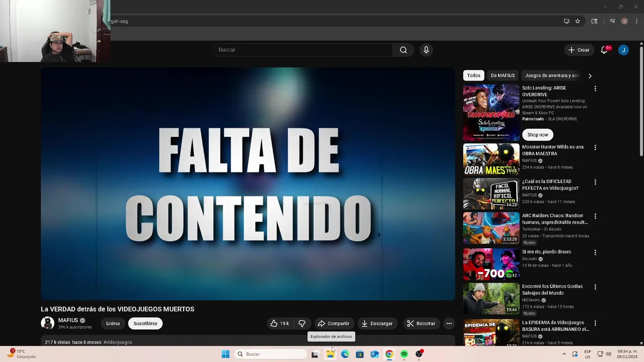Click the main video player
Viewport: 644px width, 362px height.
[248, 184]
